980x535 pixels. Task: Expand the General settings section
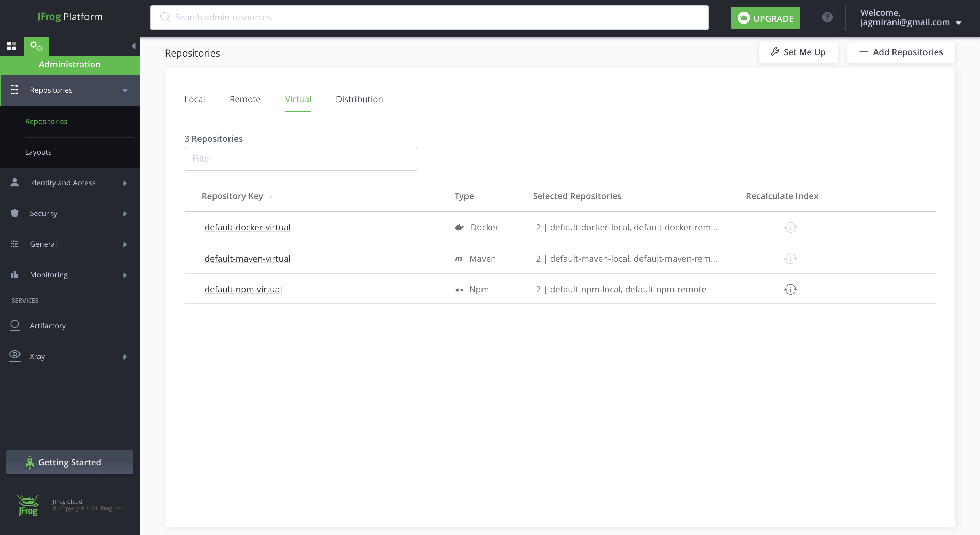click(x=125, y=244)
